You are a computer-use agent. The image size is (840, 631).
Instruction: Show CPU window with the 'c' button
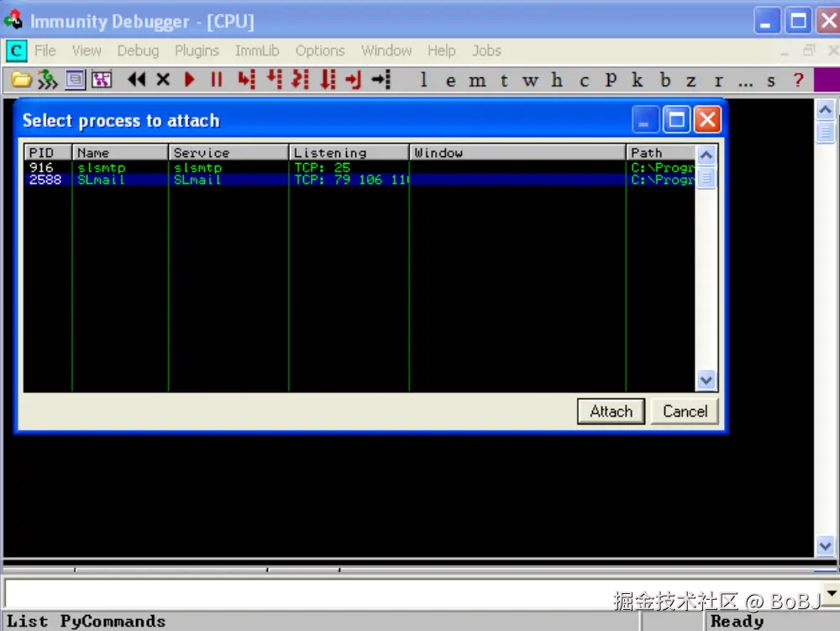585,81
